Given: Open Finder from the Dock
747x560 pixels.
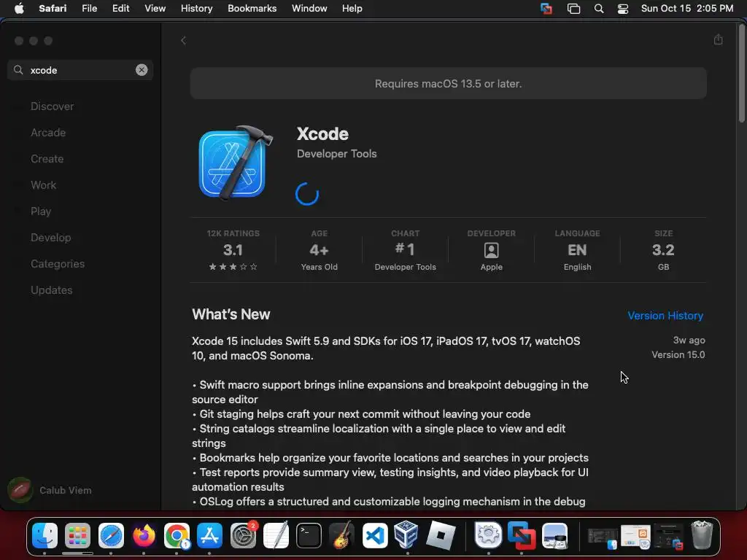Looking at the screenshot, I should pyautogui.click(x=44, y=536).
